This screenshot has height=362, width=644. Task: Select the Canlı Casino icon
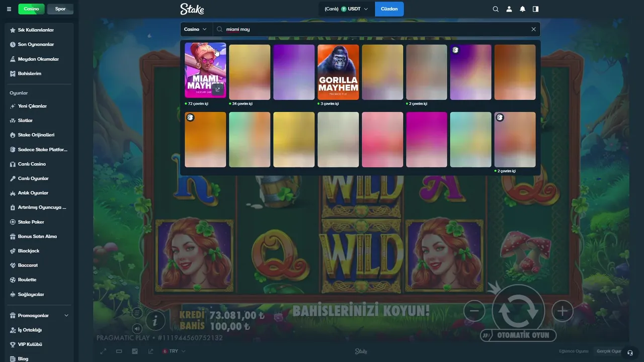[13, 164]
